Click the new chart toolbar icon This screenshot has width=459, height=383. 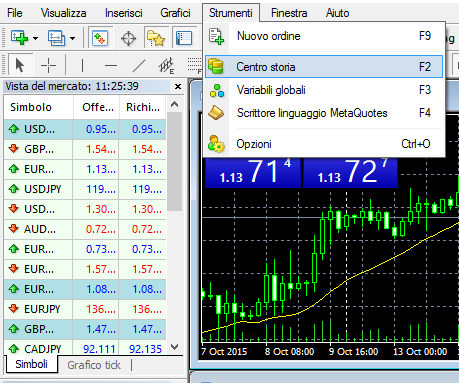tap(19, 38)
